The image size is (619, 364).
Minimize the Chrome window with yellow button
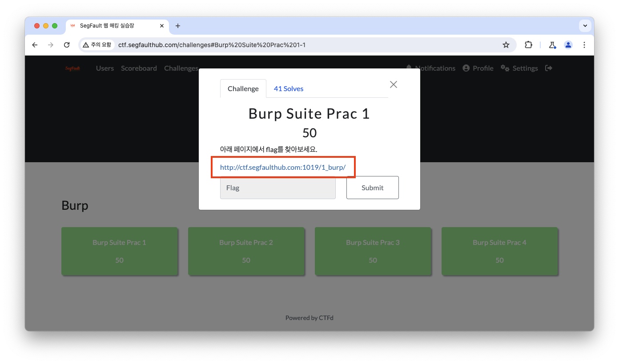[46, 26]
